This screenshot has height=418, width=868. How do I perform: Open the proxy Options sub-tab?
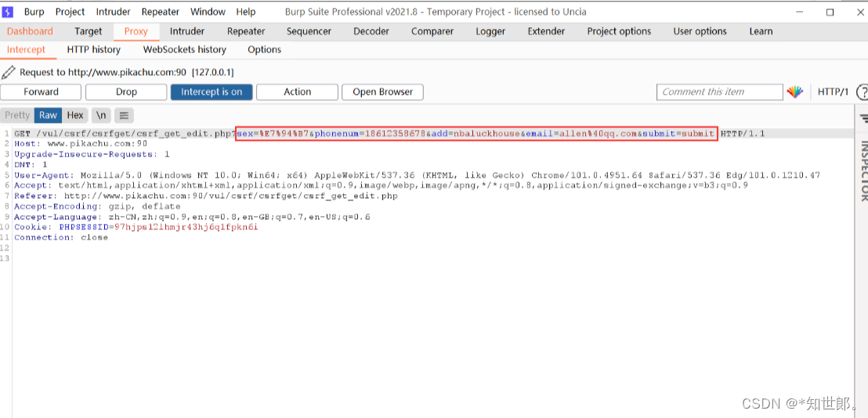pos(264,50)
